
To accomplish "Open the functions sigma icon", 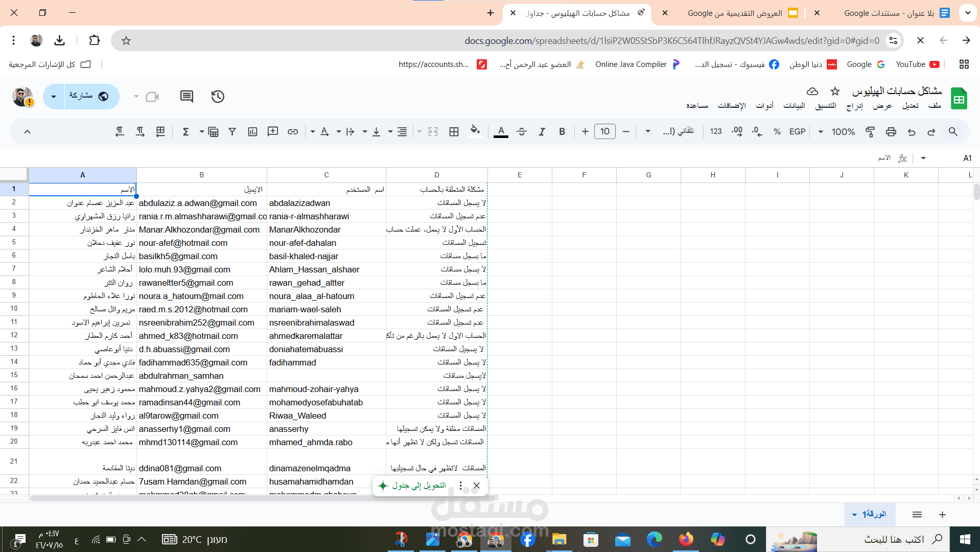I will (186, 131).
